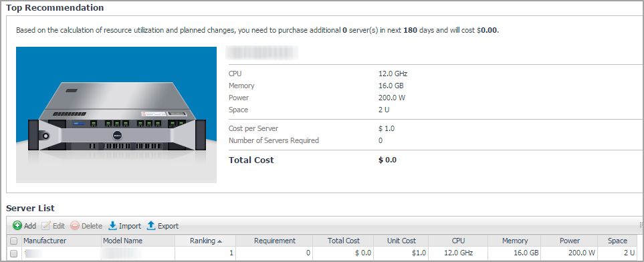
Task: Click the Requirement column header
Action: (274, 241)
